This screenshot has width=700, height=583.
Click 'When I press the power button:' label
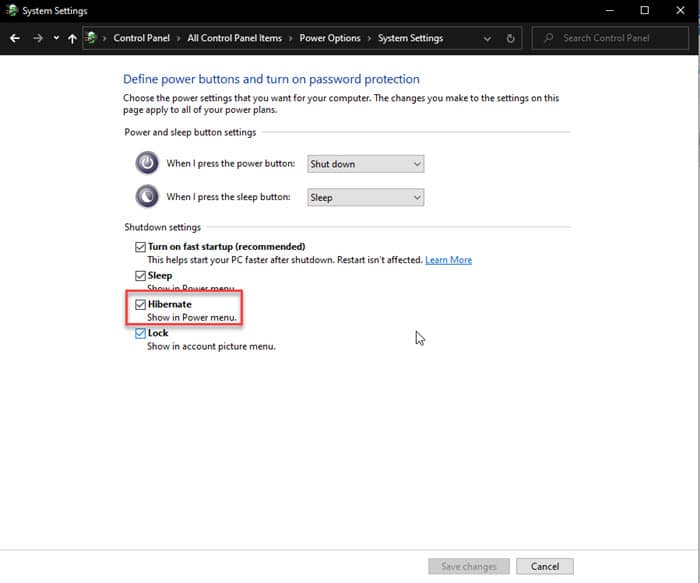click(230, 163)
